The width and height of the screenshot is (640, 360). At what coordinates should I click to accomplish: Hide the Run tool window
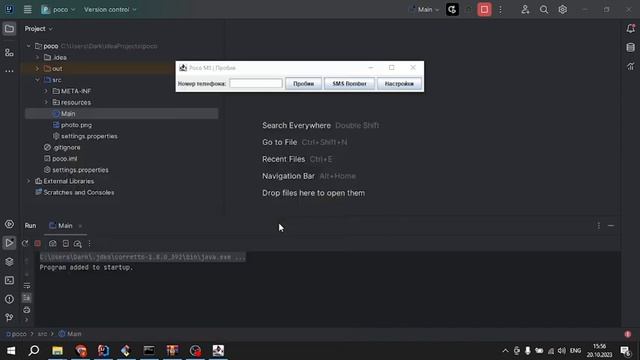pyautogui.click(x=611, y=226)
